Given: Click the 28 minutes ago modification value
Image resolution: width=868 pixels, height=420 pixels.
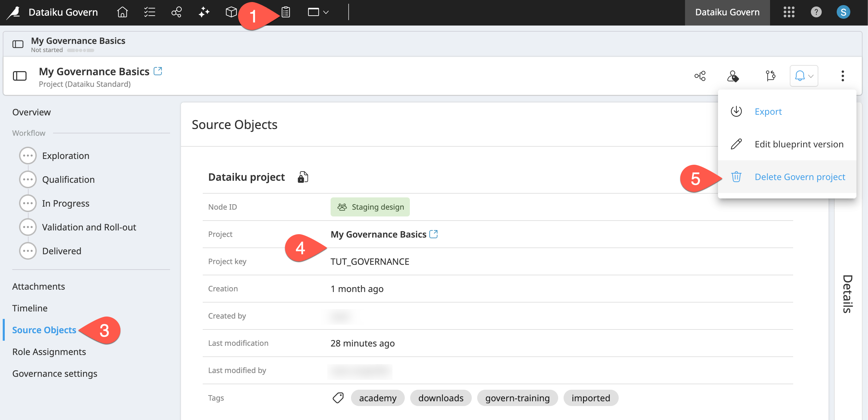Looking at the screenshot, I should pyautogui.click(x=363, y=343).
